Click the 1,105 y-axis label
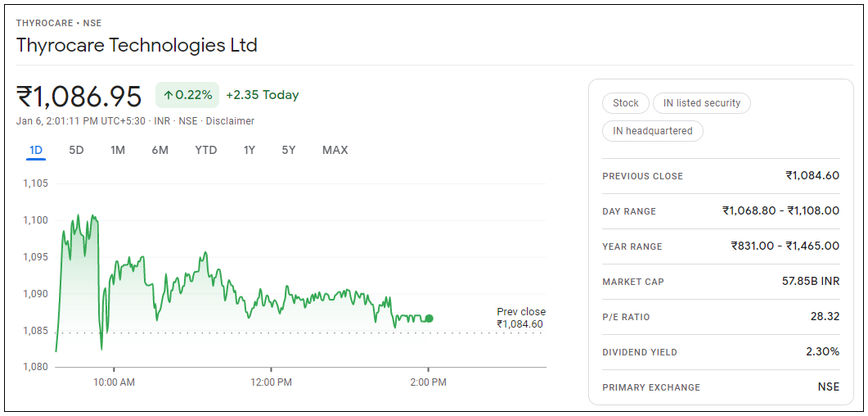The height and width of the screenshot is (416, 868). click(35, 184)
